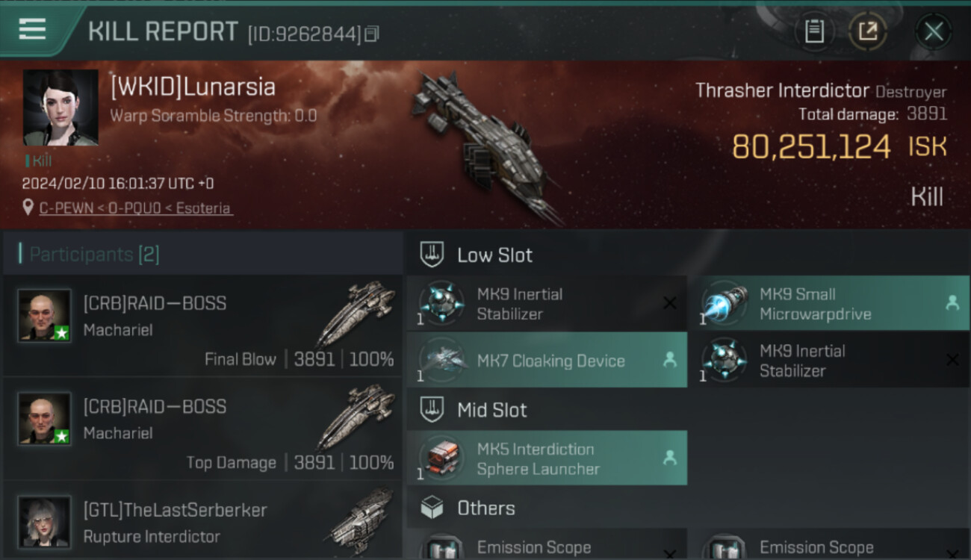Viewport: 971px width, 560px height.
Task: Open the clipboard icon in header
Action: pos(814,31)
